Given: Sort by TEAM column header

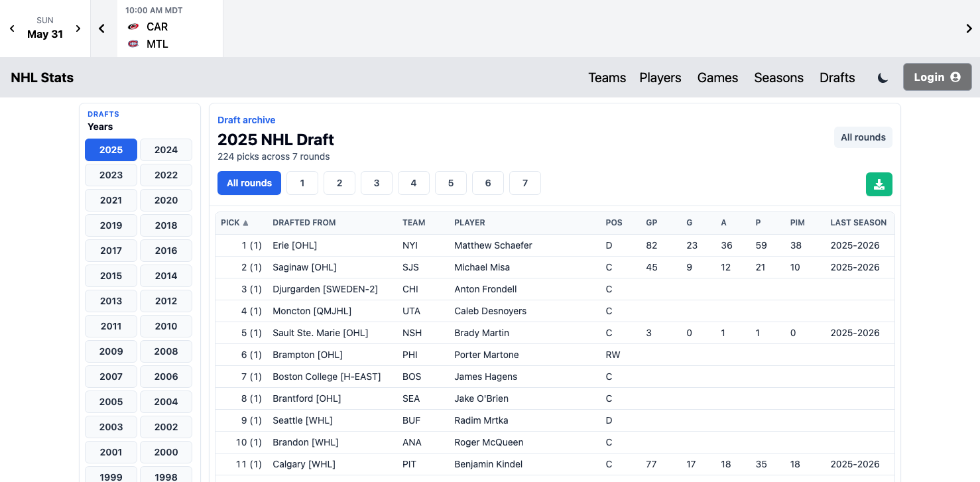Looking at the screenshot, I should tap(414, 223).
